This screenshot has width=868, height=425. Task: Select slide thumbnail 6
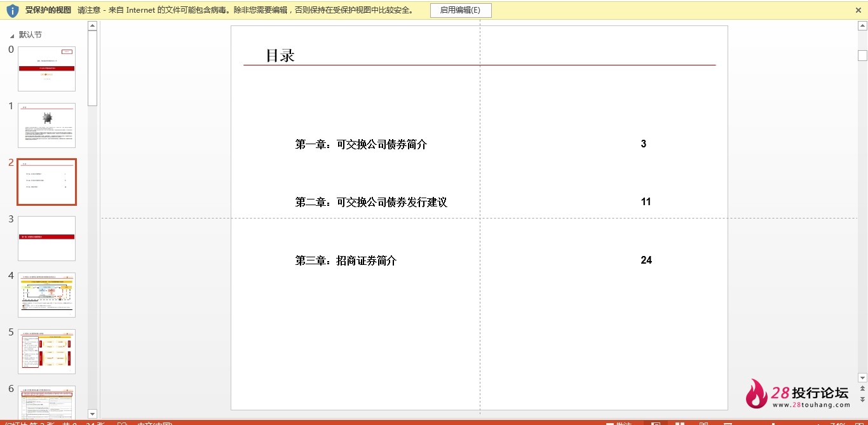[46, 402]
